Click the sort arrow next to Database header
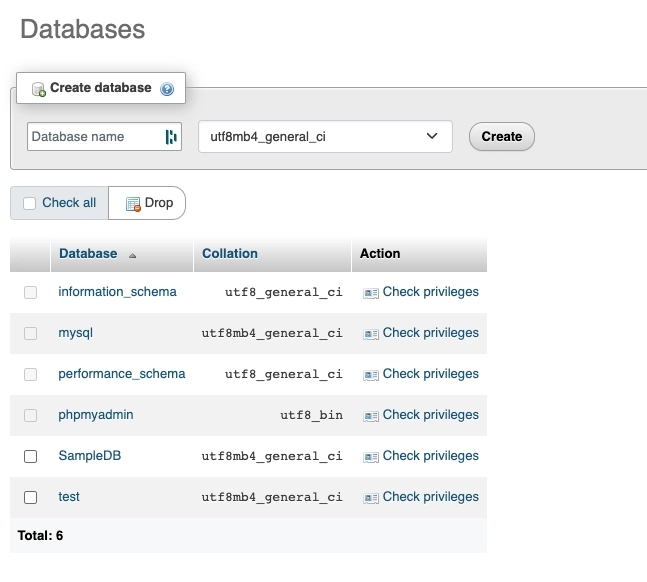 pos(132,256)
